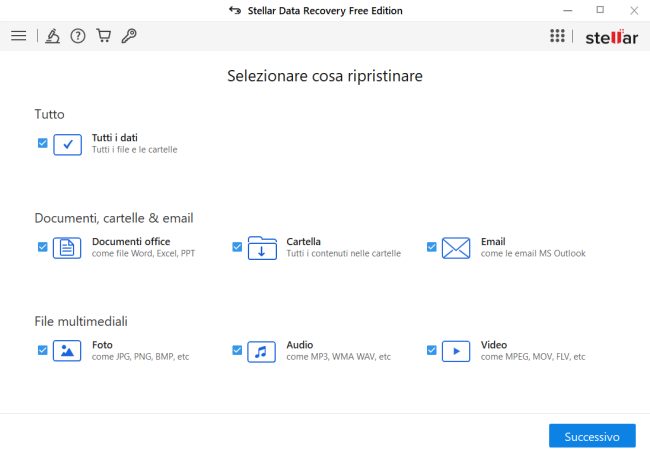The image size is (650, 457).
Task: Open the help question mark icon
Action: (78, 36)
